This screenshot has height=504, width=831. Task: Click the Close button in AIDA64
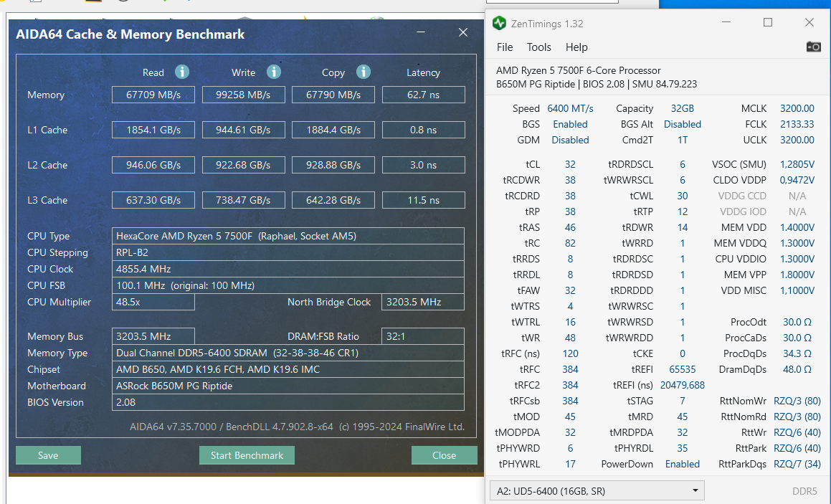click(444, 455)
